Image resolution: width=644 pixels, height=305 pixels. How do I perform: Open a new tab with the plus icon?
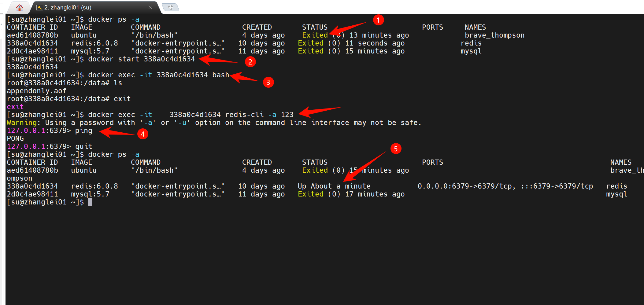point(171,7)
